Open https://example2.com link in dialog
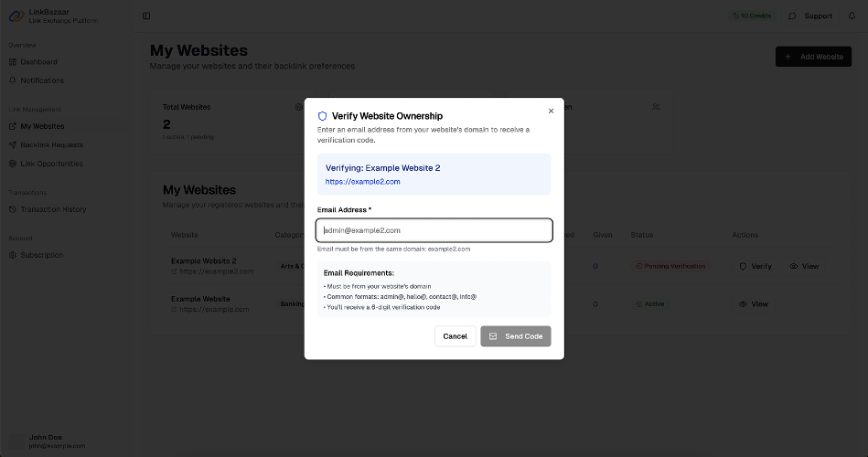Screen dimensions: 868x457 tap(362, 182)
